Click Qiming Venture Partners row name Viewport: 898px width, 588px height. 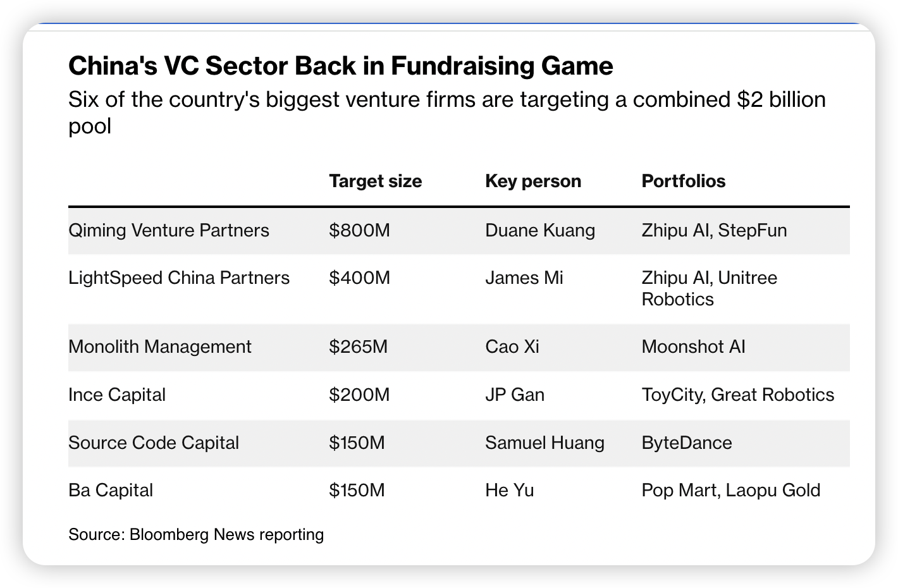[169, 230]
